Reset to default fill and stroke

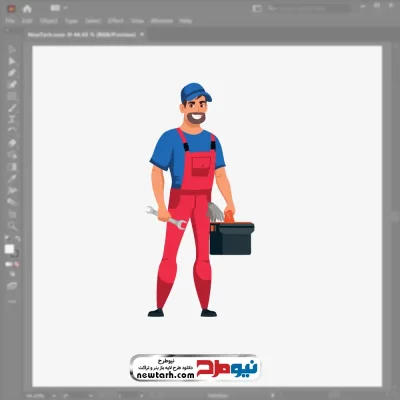[7, 239]
